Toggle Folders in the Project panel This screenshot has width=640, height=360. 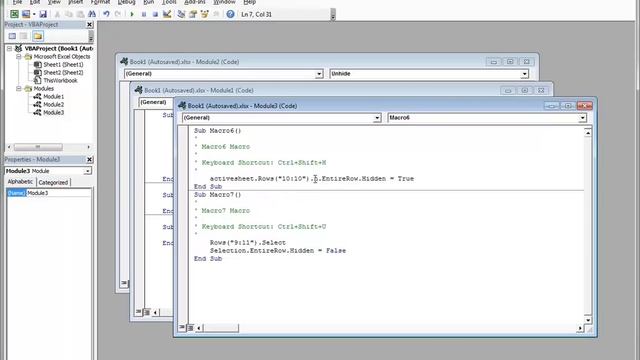point(38,36)
